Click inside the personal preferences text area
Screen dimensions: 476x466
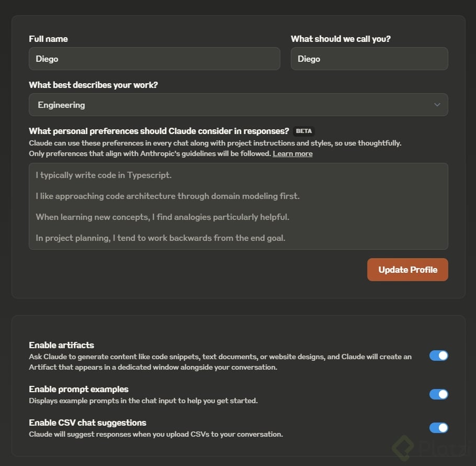(x=238, y=206)
